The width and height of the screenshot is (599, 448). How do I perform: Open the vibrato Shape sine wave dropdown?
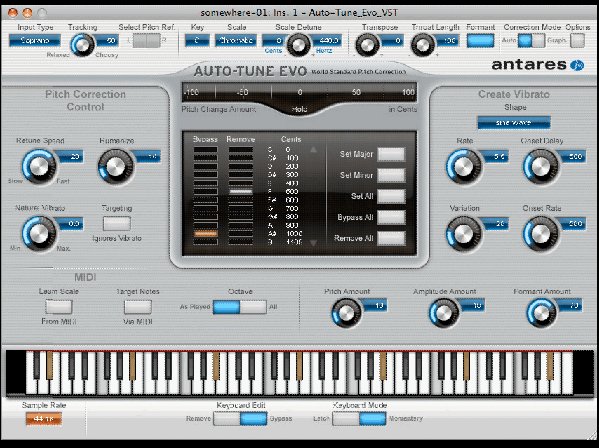[x=514, y=123]
